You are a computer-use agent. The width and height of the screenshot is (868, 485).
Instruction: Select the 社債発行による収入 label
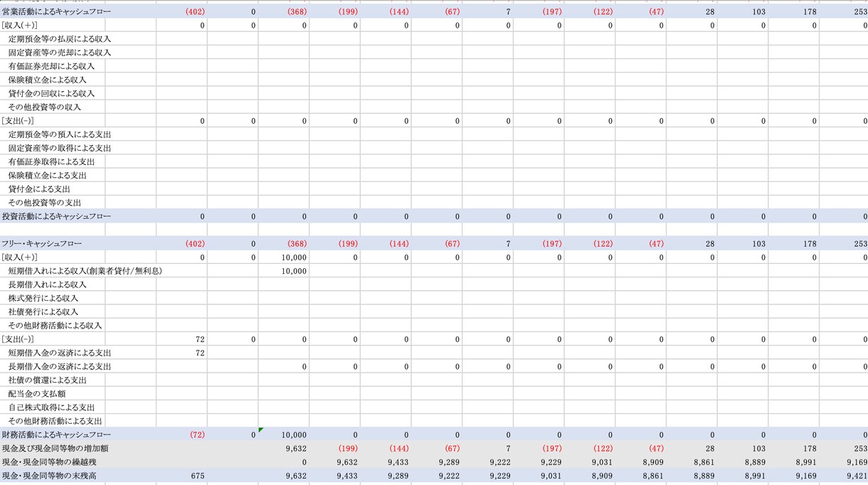click(x=43, y=311)
